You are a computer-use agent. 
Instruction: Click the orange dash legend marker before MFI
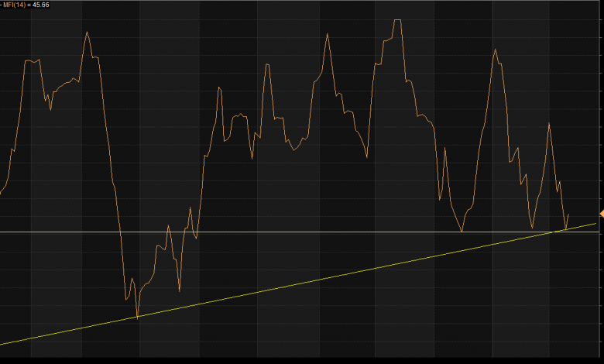coord(2,5)
